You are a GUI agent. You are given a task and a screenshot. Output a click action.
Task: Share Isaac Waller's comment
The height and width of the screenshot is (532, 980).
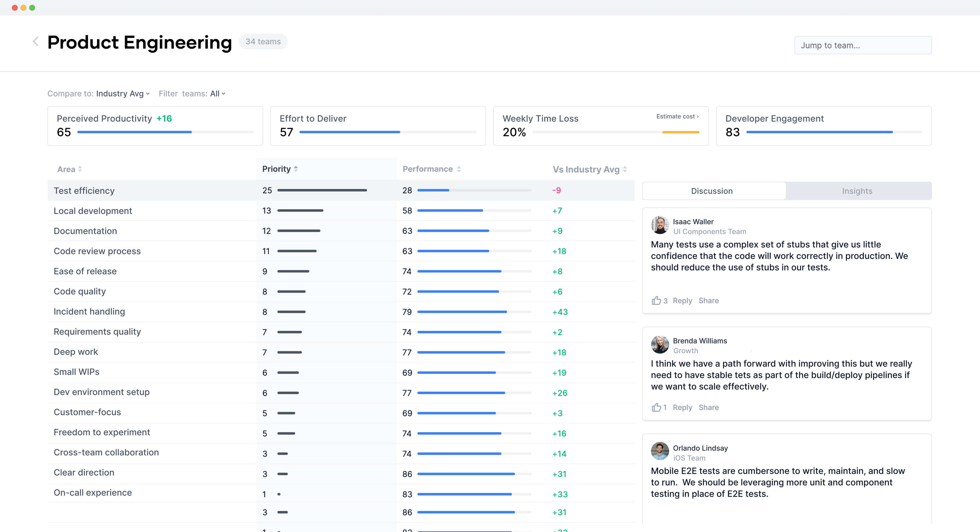tap(708, 300)
